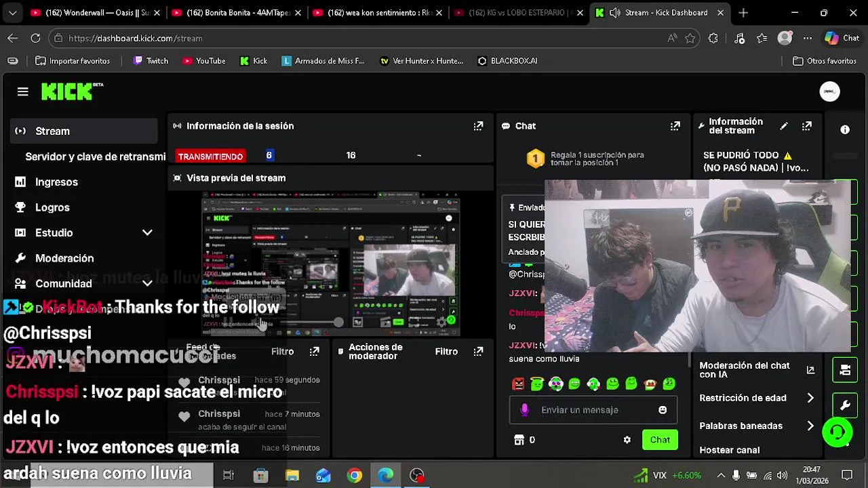
Task: Show hidden system tray icons
Action: [721, 475]
